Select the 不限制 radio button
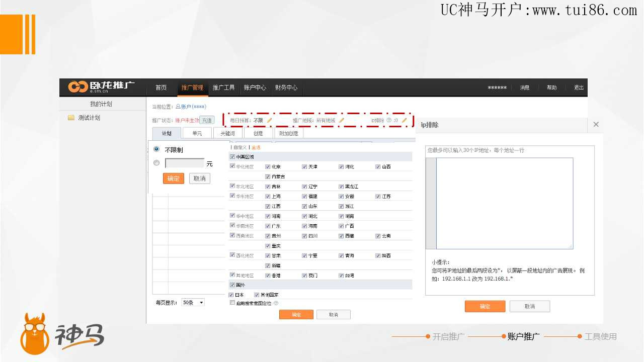 pyautogui.click(x=156, y=149)
